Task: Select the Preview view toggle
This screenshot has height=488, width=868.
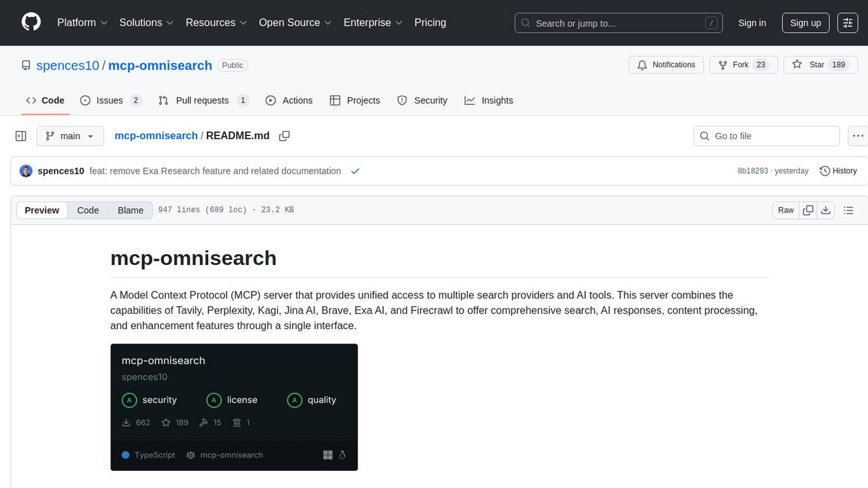Action: [42, 210]
